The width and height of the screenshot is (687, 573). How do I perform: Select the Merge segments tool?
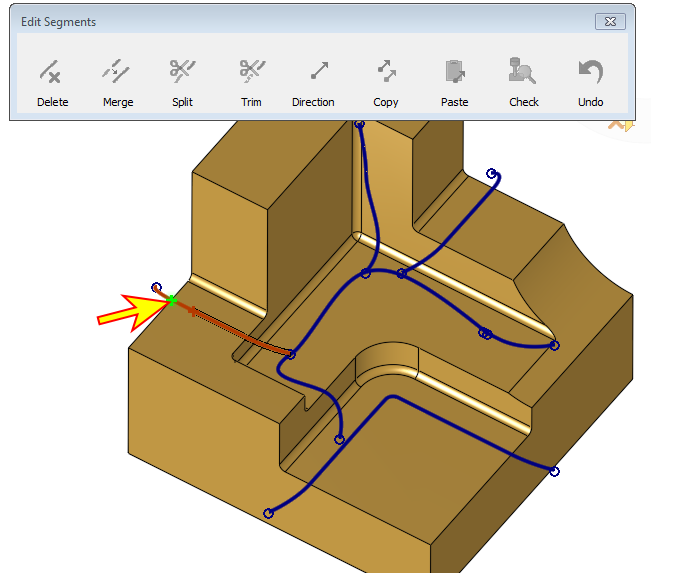click(117, 82)
